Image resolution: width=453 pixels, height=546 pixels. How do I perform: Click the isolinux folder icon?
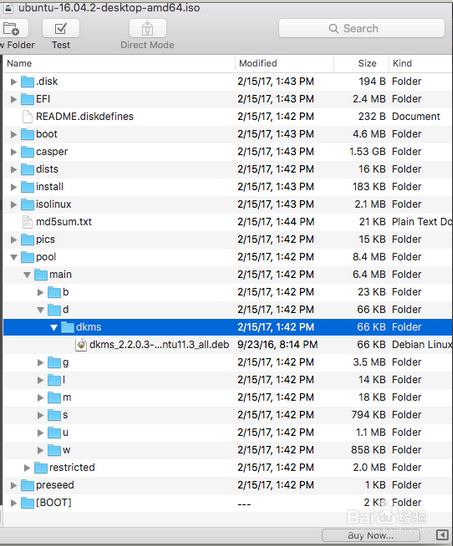pos(28,204)
